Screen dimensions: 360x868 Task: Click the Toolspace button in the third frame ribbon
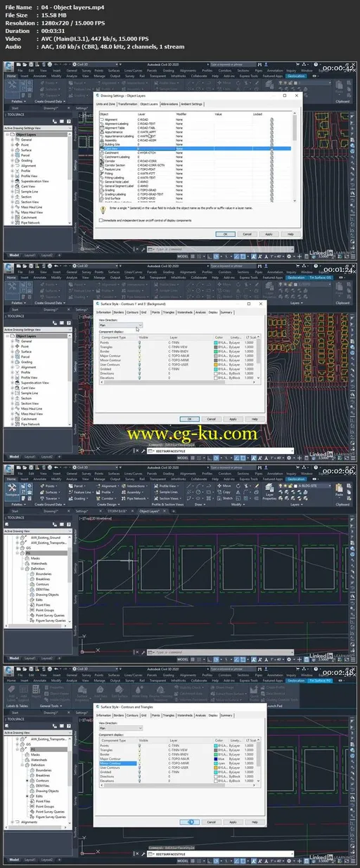[13, 491]
